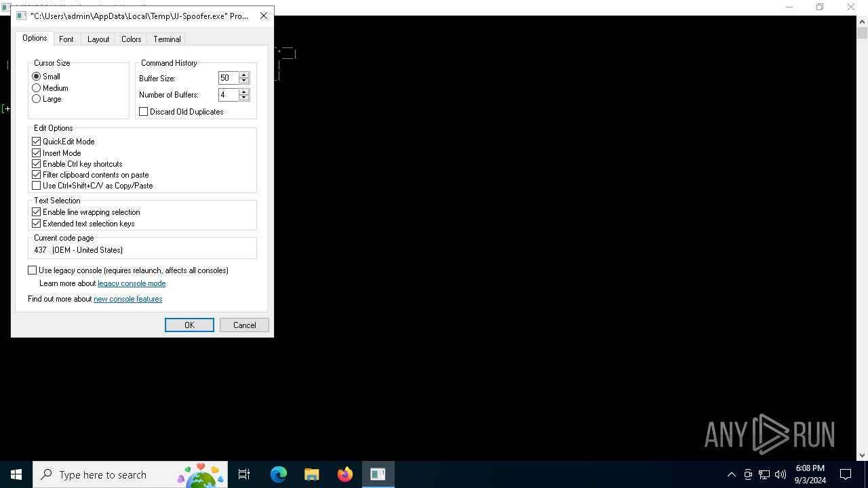Select the Small cursor size radio button
This screenshot has width=868, height=488.
pos(37,77)
